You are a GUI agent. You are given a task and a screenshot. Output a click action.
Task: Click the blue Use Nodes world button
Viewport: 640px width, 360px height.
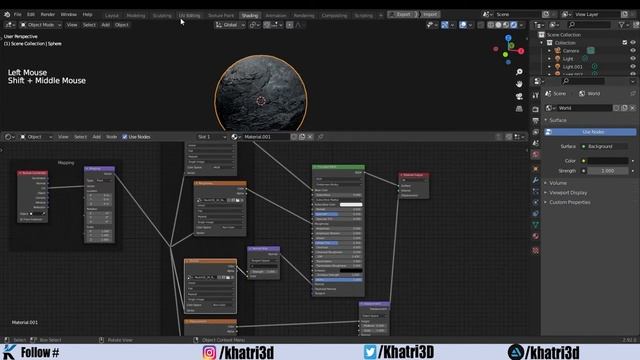pyautogui.click(x=590, y=132)
